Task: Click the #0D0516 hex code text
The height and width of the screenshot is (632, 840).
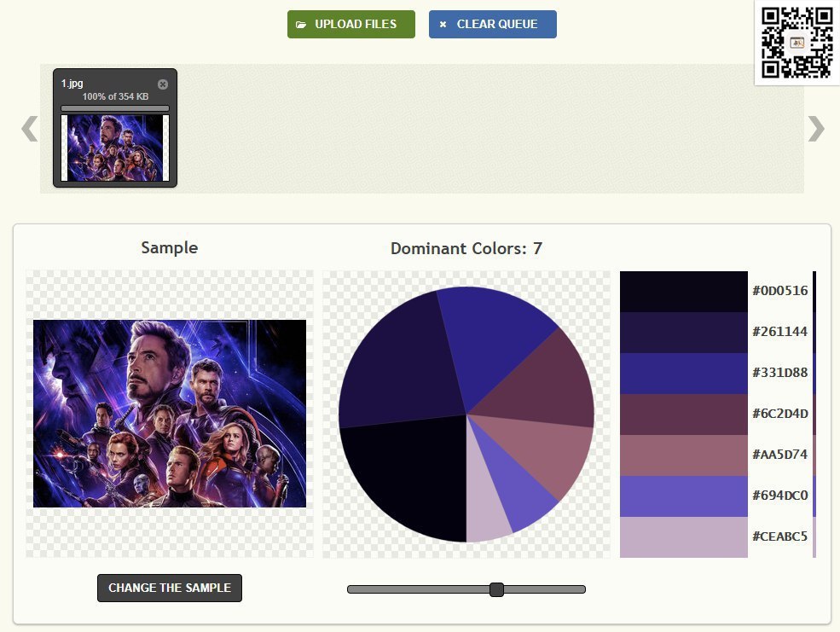Action: [780, 291]
